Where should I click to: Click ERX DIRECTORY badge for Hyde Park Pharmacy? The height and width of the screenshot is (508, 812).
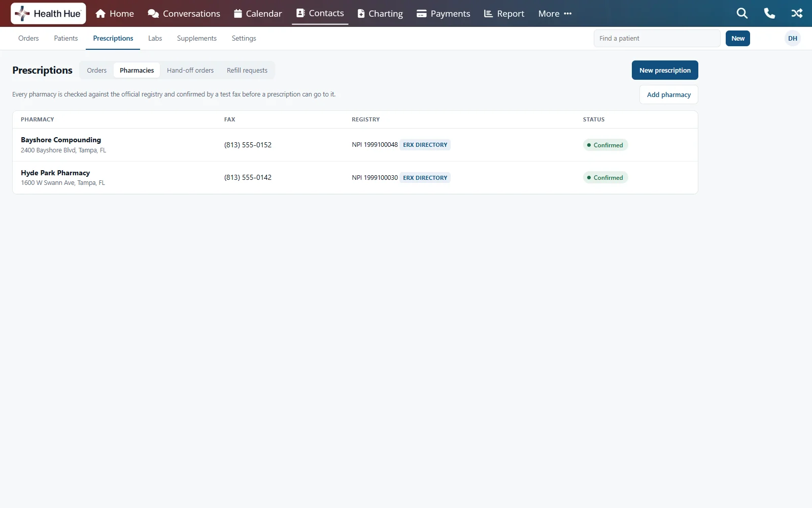point(425,178)
